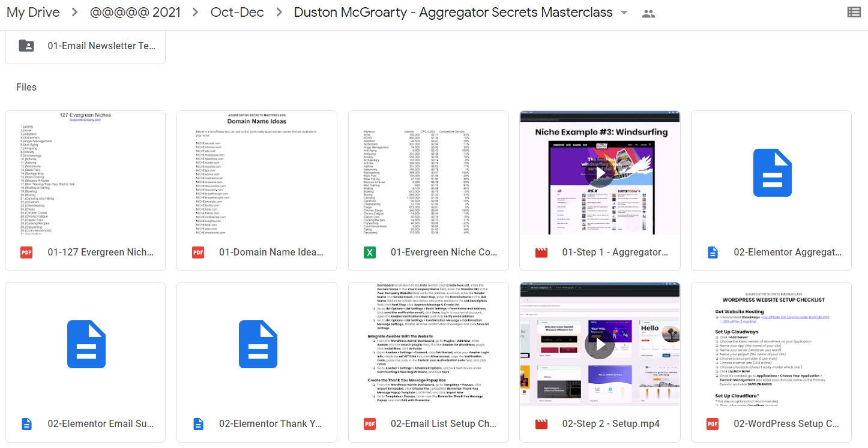Click video icon of 01-Step 1 - Aggregator...
The image size is (868, 448).
point(541,252)
